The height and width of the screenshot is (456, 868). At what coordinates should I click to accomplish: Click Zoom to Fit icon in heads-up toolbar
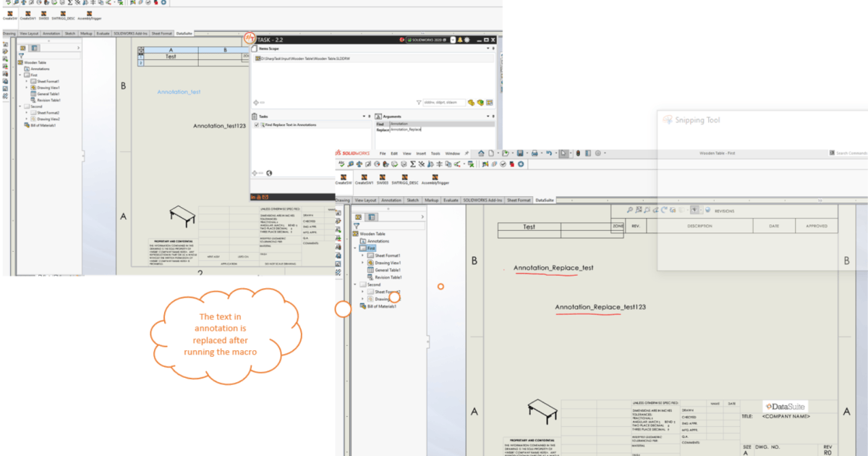(639, 210)
